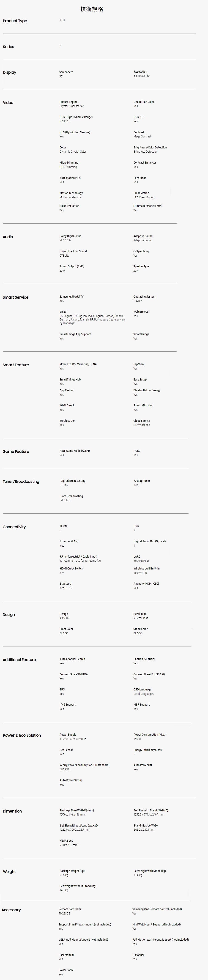208x980 pixels.
Task: Click the Accessory section heading
Action: pyautogui.click(x=11, y=910)
